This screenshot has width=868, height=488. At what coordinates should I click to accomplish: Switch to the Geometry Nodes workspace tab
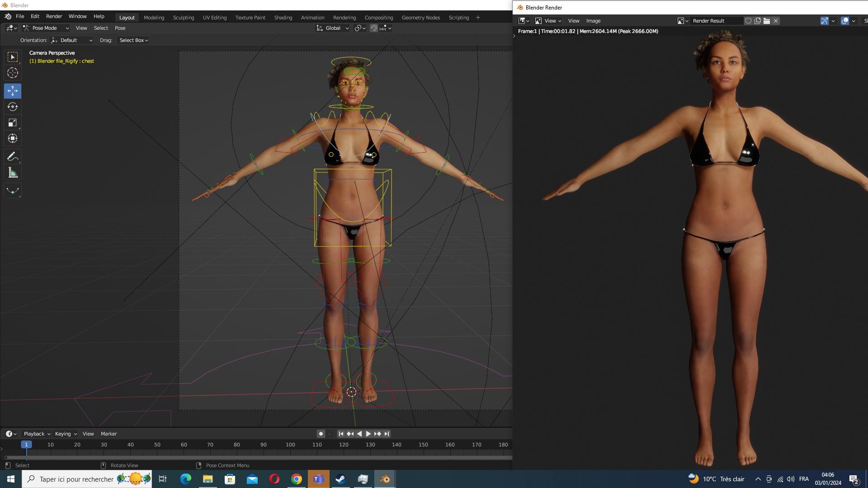tap(420, 18)
